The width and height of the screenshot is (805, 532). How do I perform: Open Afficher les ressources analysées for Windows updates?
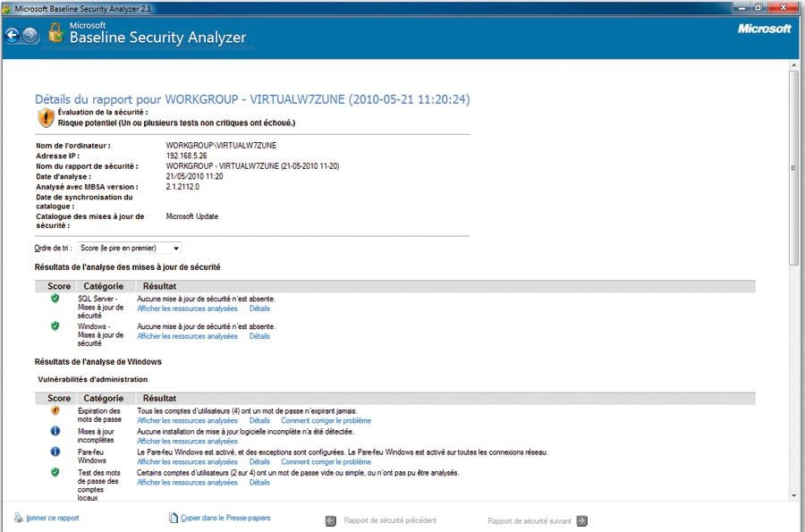pyautogui.click(x=187, y=336)
